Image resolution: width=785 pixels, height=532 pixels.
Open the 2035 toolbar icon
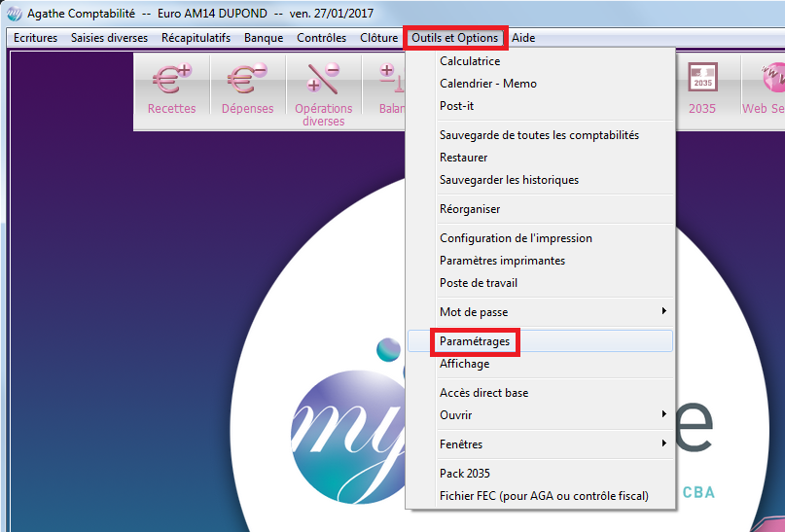pos(702,90)
